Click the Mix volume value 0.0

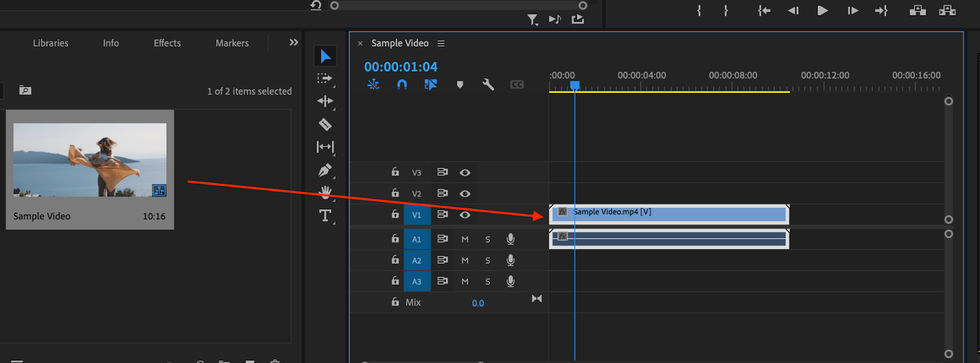[x=478, y=303]
